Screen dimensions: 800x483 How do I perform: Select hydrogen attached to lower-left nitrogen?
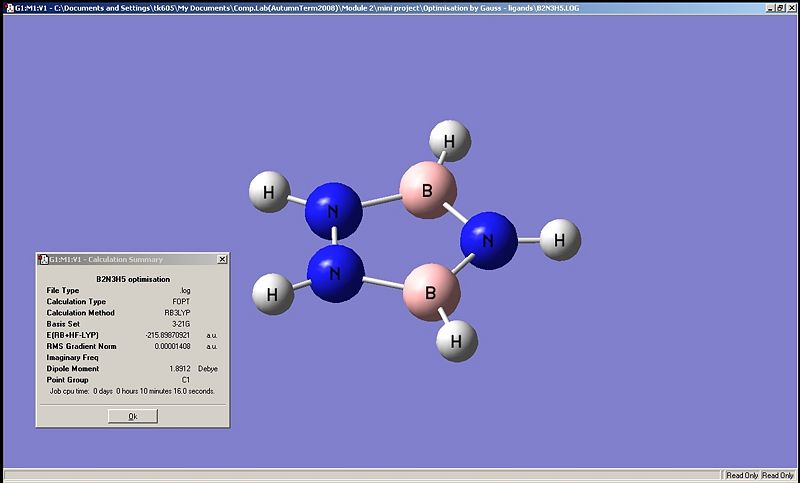click(x=273, y=294)
